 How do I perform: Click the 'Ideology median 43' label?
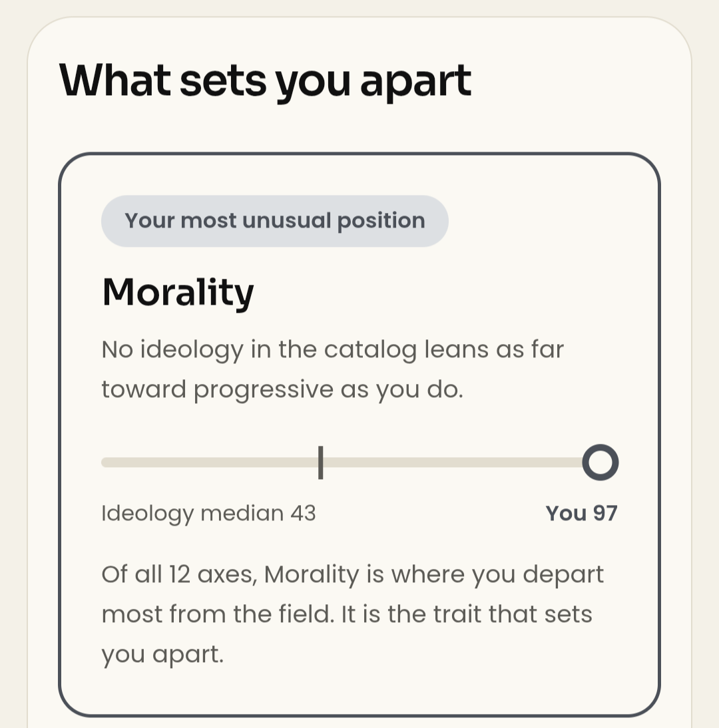pos(208,514)
